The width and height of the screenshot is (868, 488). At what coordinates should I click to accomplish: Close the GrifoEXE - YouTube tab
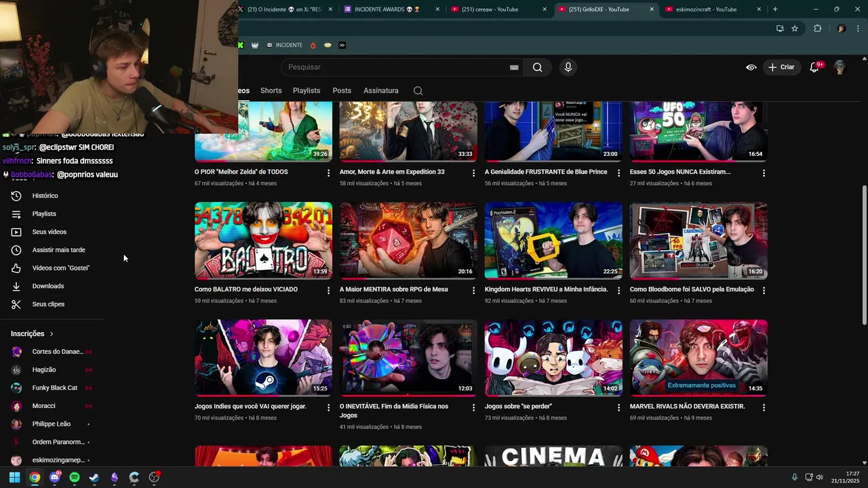[652, 9]
